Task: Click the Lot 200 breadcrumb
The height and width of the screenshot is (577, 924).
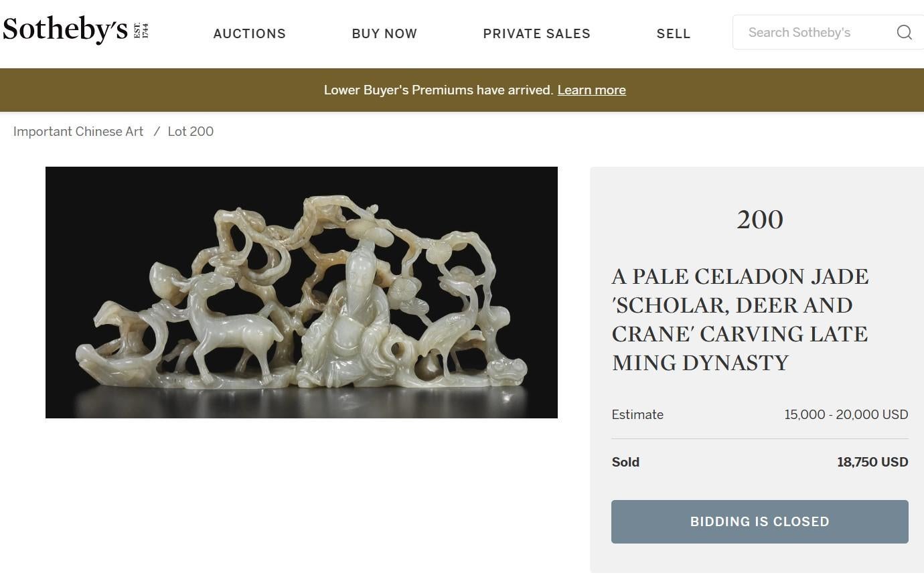Action: pos(191,131)
